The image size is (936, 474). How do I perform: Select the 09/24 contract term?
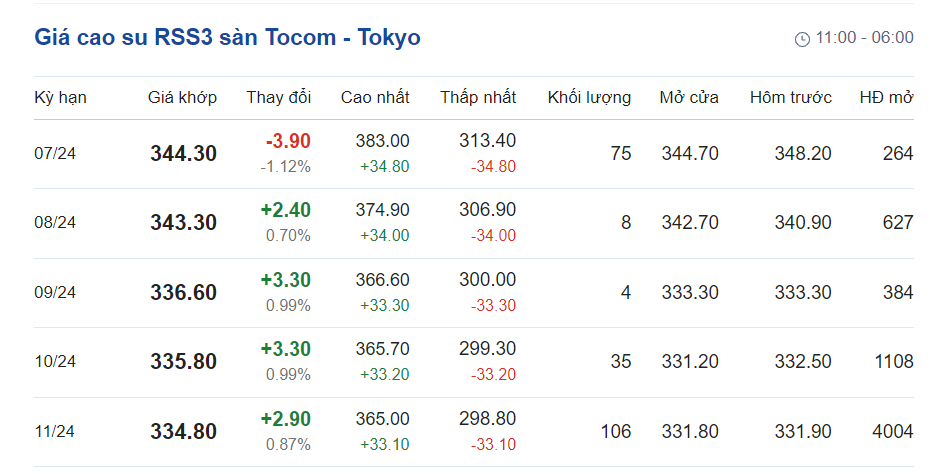[55, 292]
